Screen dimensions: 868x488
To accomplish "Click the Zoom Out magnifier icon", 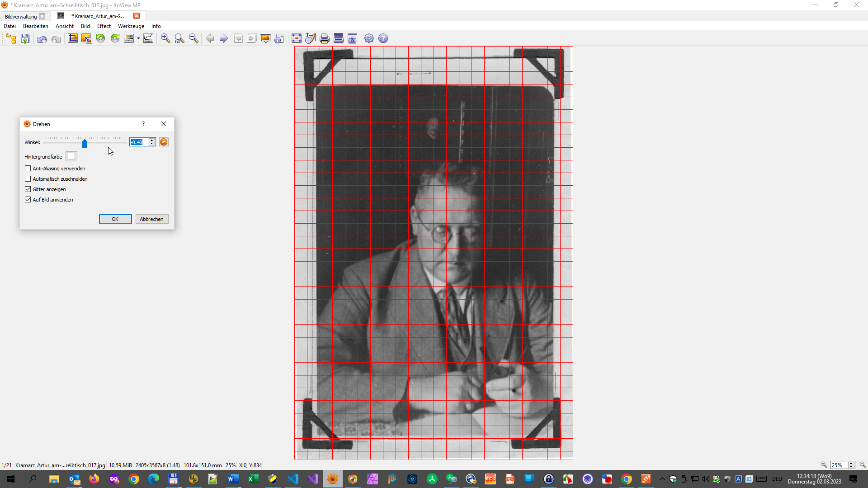I will click(193, 38).
